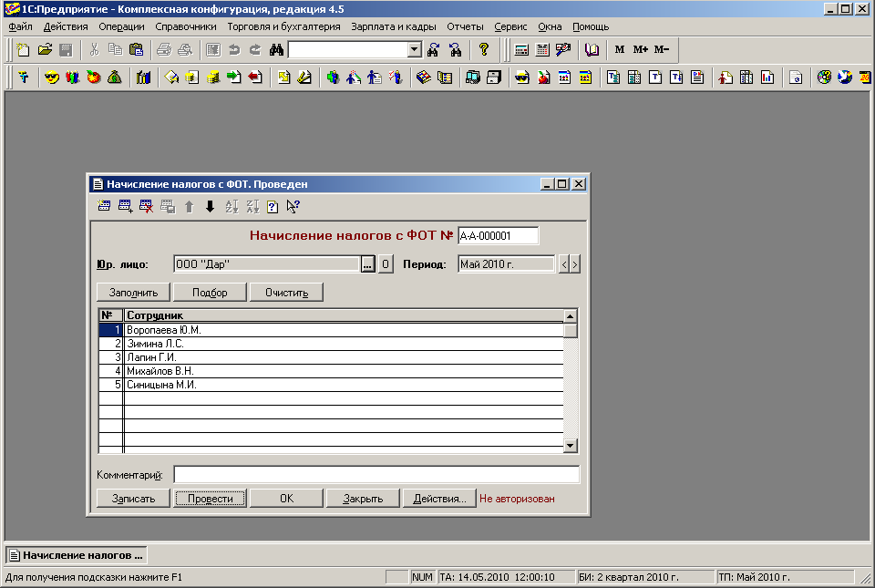Screen dimensions: 875x588
Task: Open the calendar icon next to calculator
Action: (x=542, y=49)
